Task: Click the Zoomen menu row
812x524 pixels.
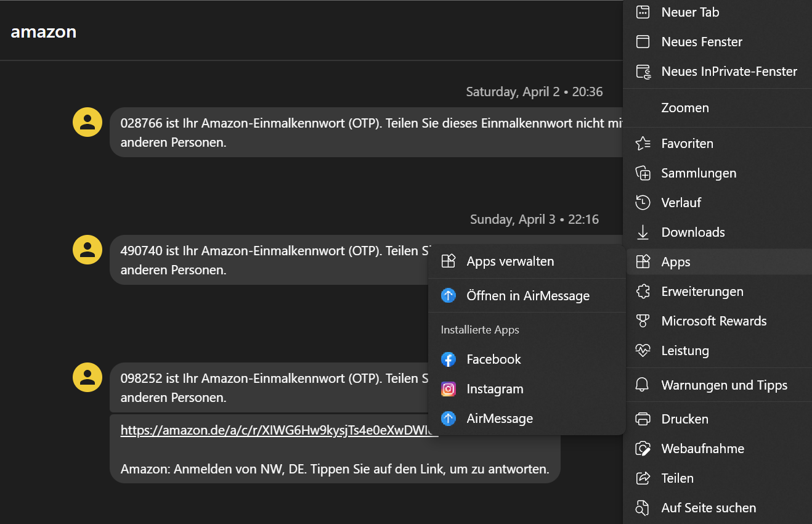Action: click(718, 108)
